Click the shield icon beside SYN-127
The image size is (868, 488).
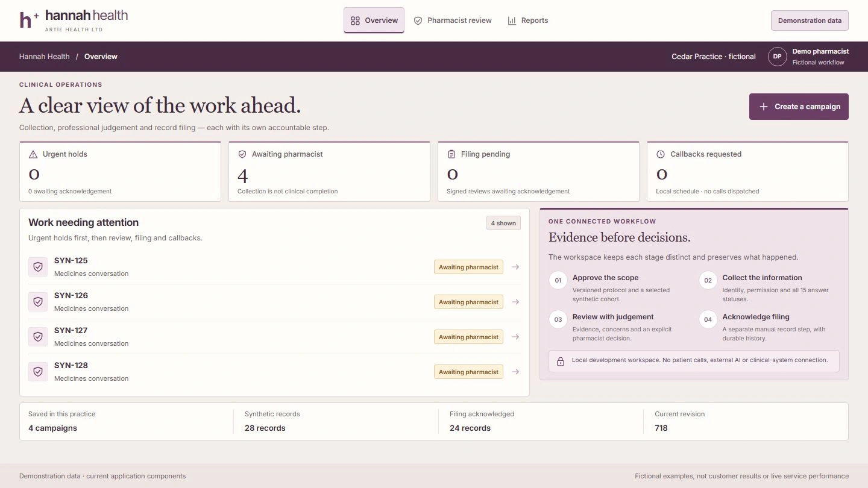coord(38,337)
